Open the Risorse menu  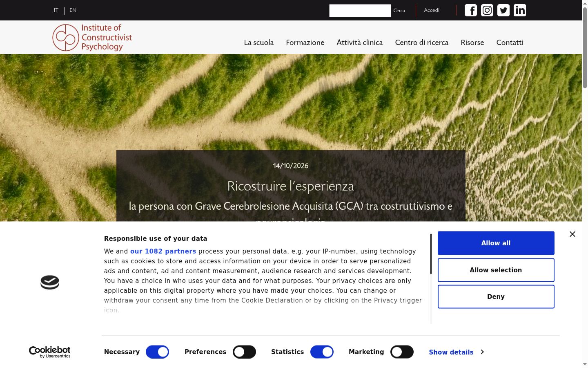click(472, 43)
